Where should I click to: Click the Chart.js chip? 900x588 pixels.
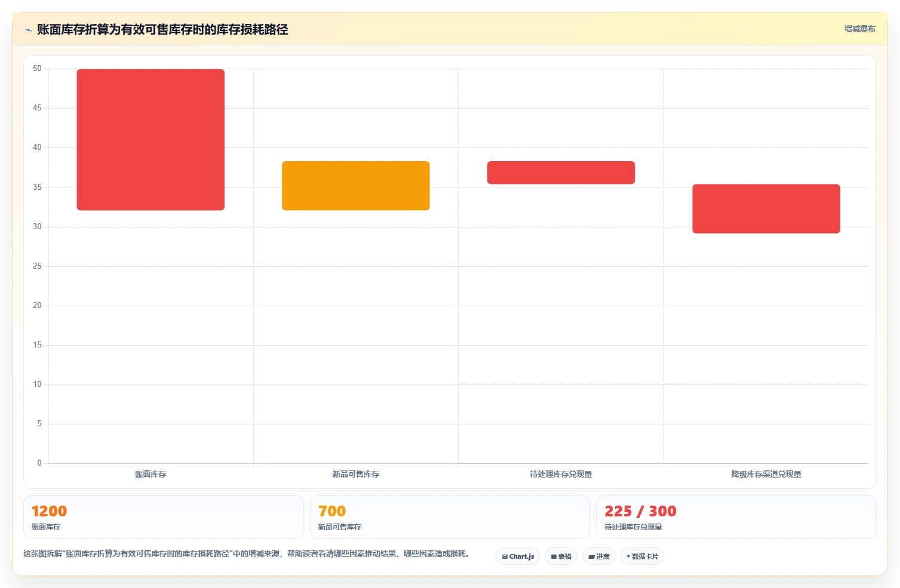pos(518,556)
